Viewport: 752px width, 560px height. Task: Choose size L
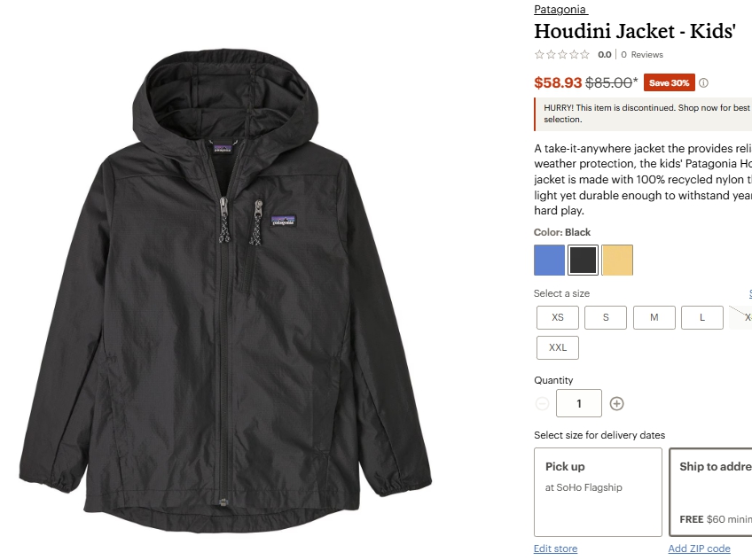(702, 317)
